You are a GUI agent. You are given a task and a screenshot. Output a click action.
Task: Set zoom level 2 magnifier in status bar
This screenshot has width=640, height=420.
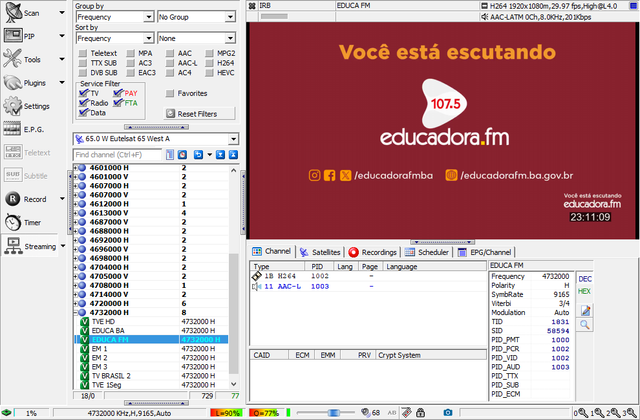[x=615, y=413]
